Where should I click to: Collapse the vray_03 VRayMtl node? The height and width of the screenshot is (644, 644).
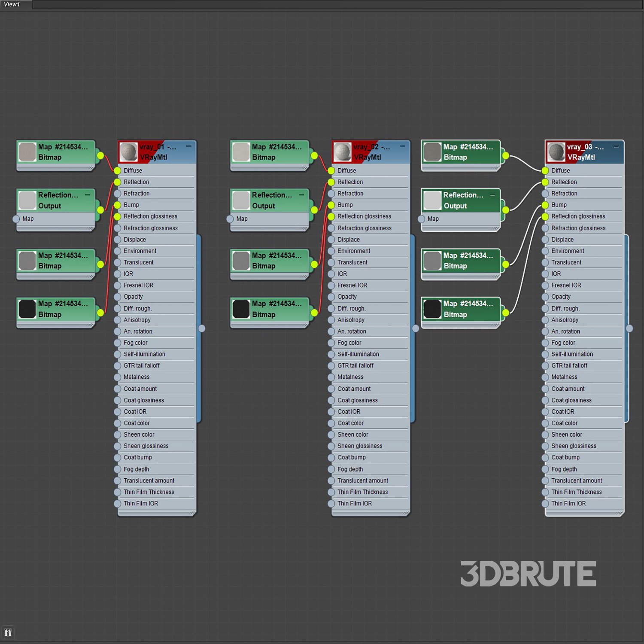tap(616, 147)
